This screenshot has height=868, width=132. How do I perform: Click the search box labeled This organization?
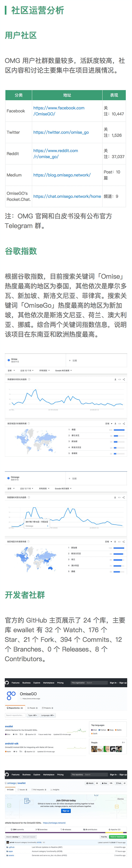89,683
